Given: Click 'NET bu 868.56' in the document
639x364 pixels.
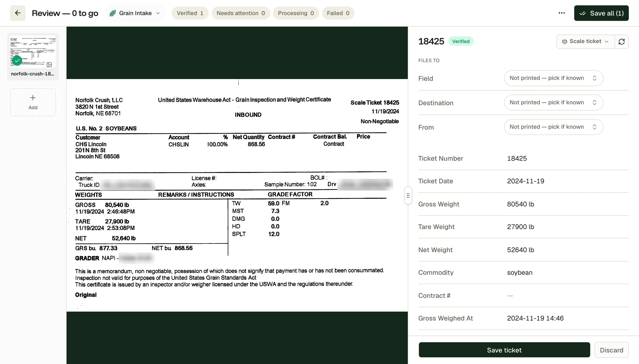Looking at the screenshot, I should pos(172,248).
